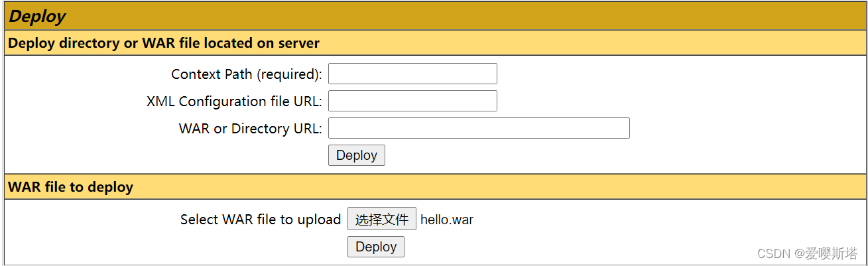868x266 pixels.
Task: Click the 'Context Path (required):' label
Action: click(x=247, y=74)
